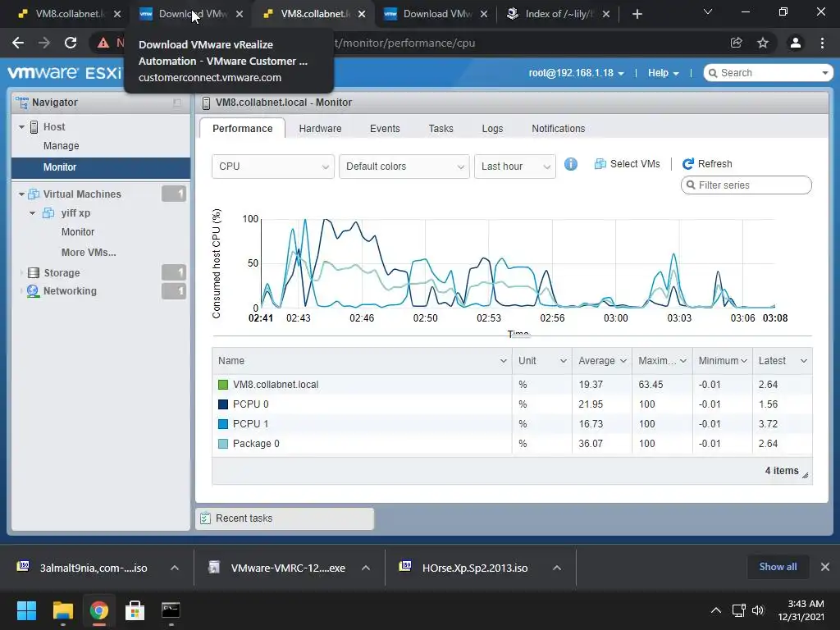Open the Default colors dropdown
Image resolution: width=840 pixels, height=630 pixels.
[x=404, y=167]
